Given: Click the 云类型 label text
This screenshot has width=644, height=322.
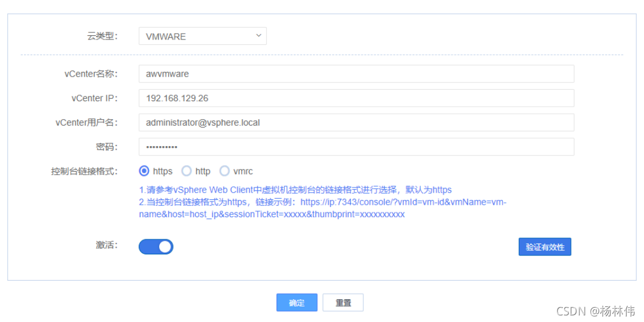Looking at the screenshot, I should (102, 36).
